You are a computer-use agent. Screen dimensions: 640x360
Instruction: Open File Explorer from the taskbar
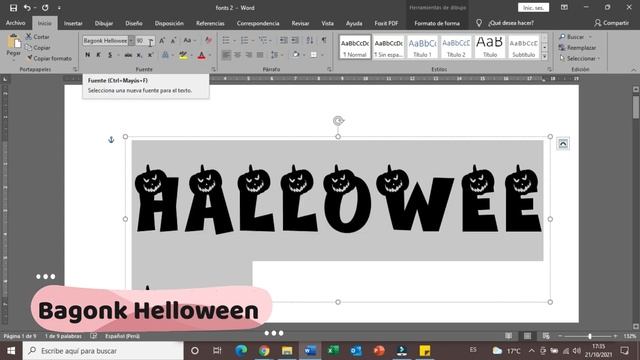(287, 351)
